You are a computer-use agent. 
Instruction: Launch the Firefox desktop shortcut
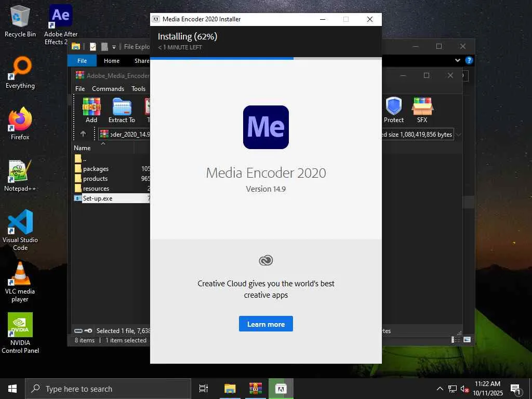[x=20, y=124]
